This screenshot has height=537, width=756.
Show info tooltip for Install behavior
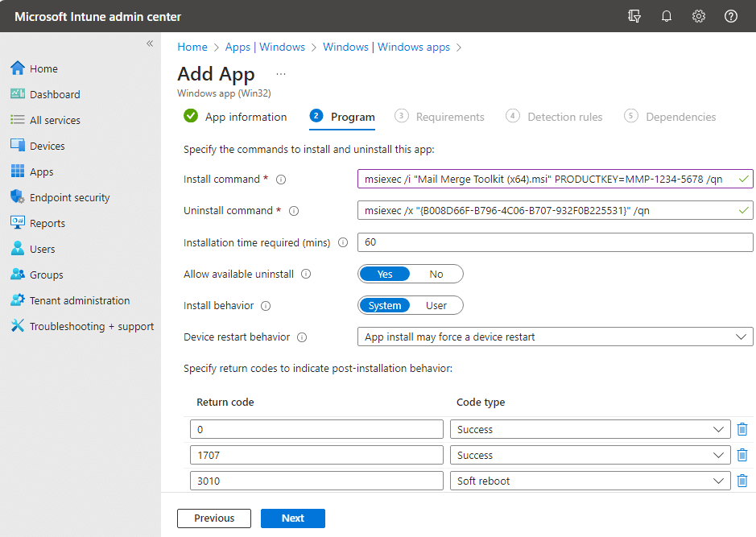[266, 306]
